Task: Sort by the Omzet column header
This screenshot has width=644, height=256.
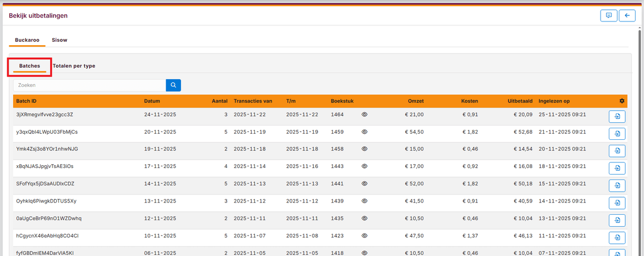Action: click(x=416, y=101)
